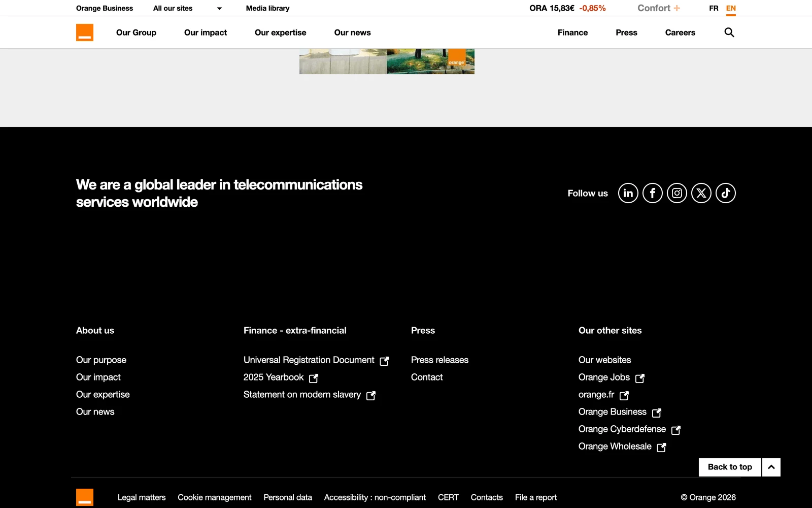Open the CERT link
The width and height of the screenshot is (812, 508).
(448, 497)
